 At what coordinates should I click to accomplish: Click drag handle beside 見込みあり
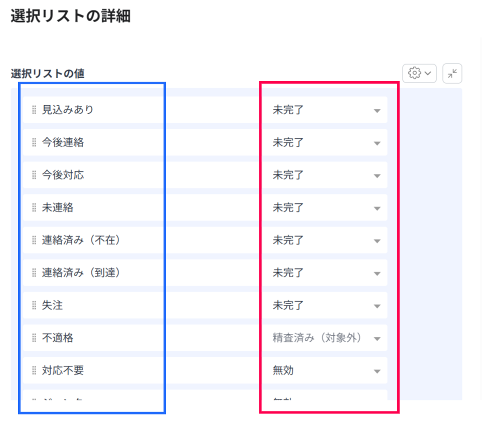[34, 110]
